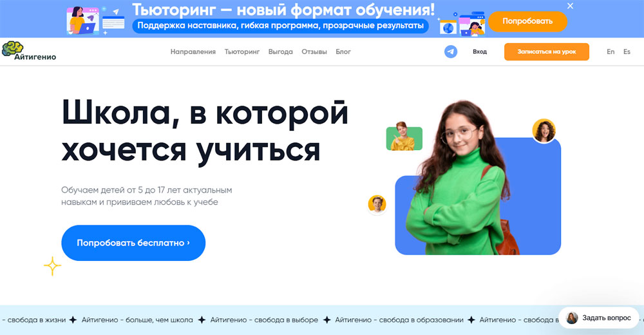The width and height of the screenshot is (644, 335).
Task: Click the boy avatar in green frame
Action: (x=404, y=137)
